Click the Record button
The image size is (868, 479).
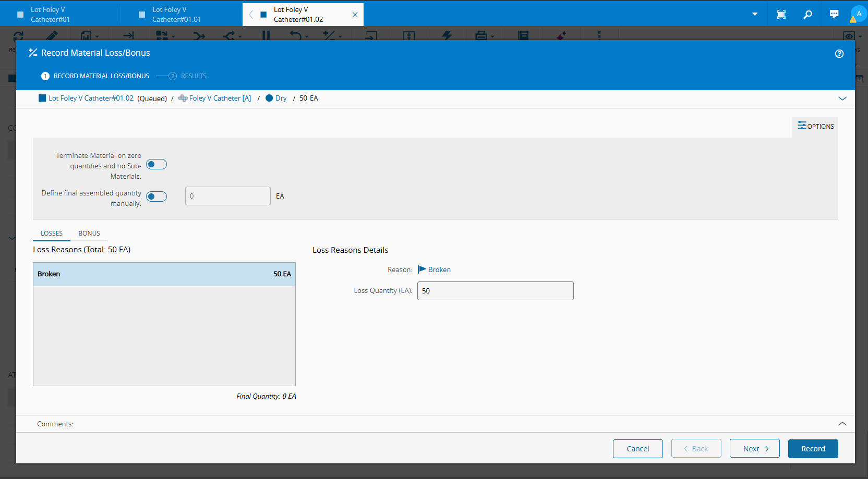(813, 449)
